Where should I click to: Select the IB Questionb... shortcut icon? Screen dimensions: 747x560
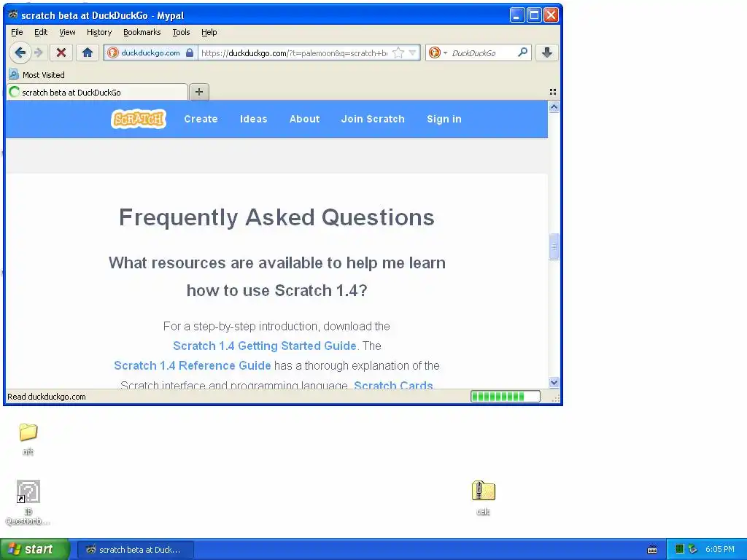[x=28, y=502]
